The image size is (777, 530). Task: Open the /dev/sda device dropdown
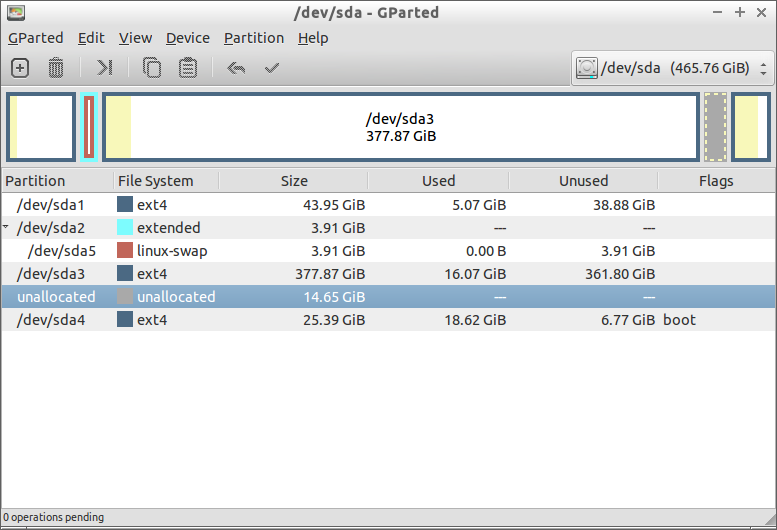pos(672,68)
